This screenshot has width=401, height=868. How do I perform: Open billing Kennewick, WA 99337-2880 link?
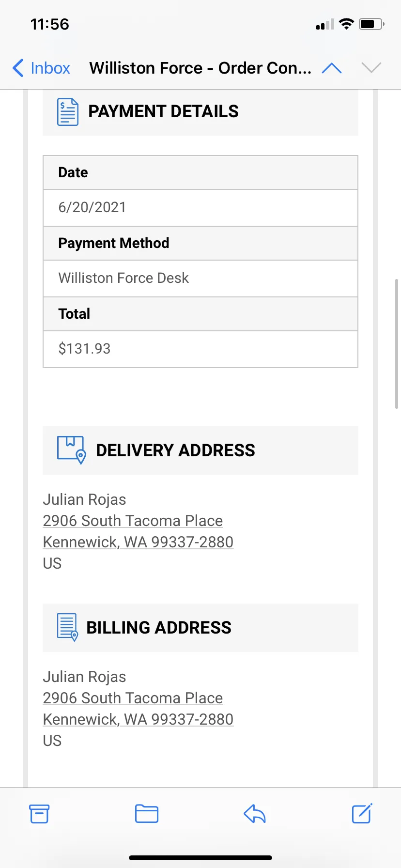[138, 719]
